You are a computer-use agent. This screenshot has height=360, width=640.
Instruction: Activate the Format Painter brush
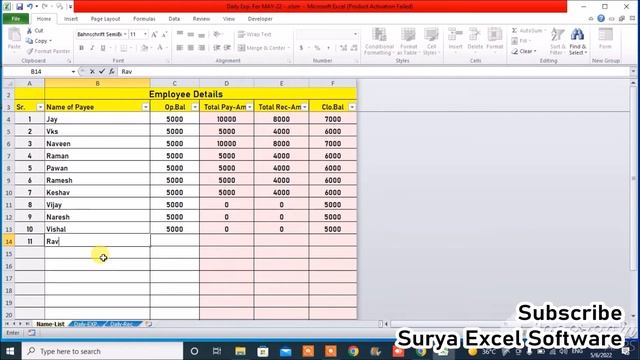click(x=48, y=51)
